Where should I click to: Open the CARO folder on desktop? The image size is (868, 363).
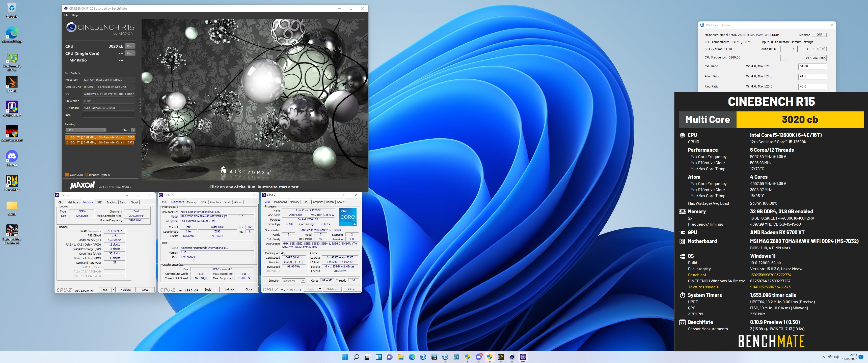tap(12, 208)
